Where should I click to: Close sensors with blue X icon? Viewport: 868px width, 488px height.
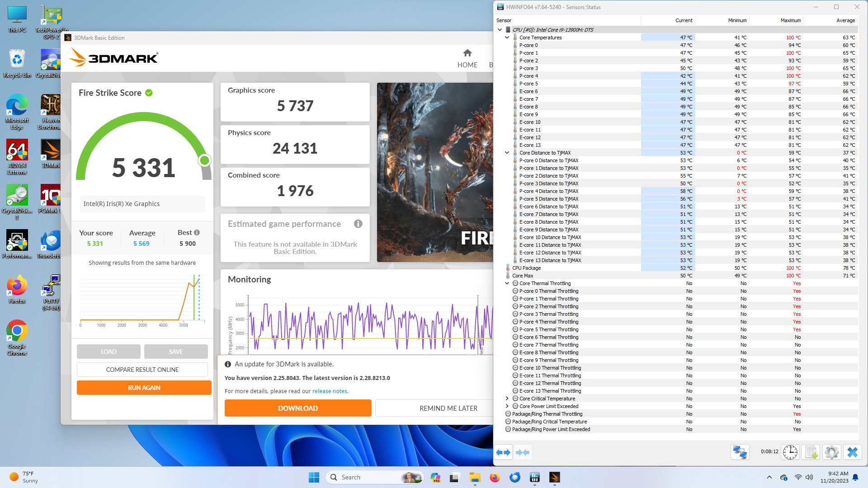tap(852, 452)
